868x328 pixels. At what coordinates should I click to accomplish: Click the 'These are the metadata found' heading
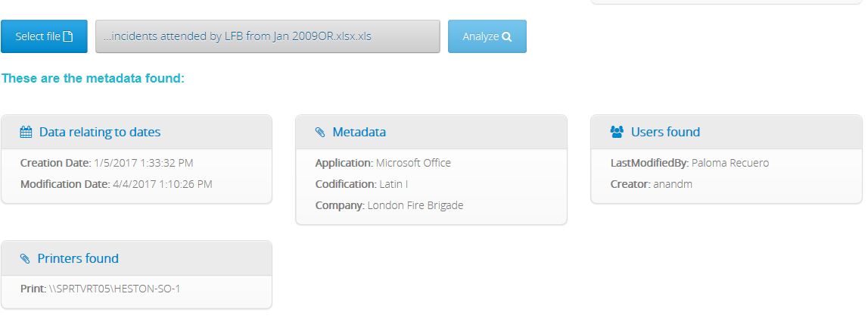coord(93,79)
